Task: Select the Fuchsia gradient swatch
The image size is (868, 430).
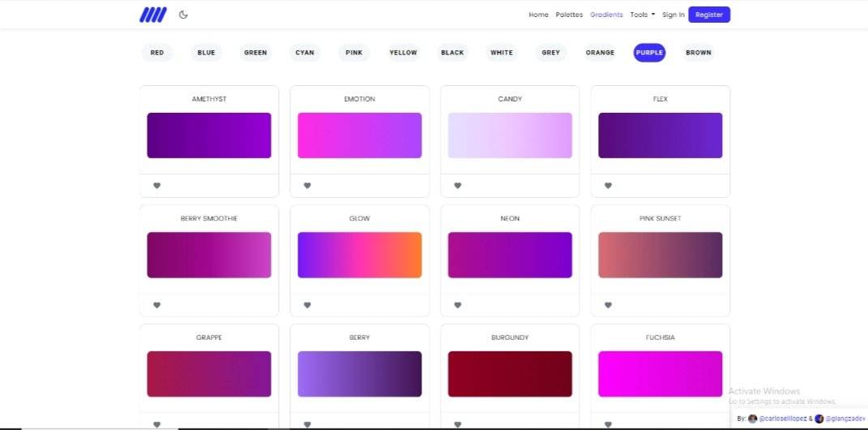Action: point(660,374)
